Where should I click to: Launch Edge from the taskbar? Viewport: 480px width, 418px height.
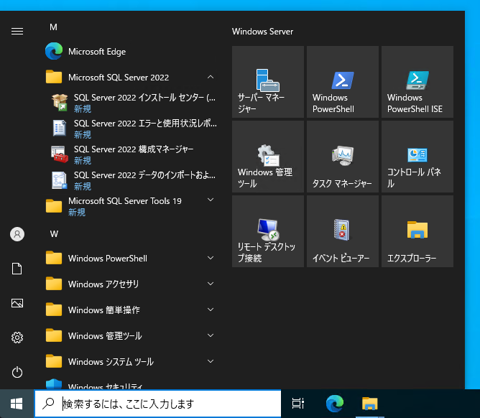(334, 404)
